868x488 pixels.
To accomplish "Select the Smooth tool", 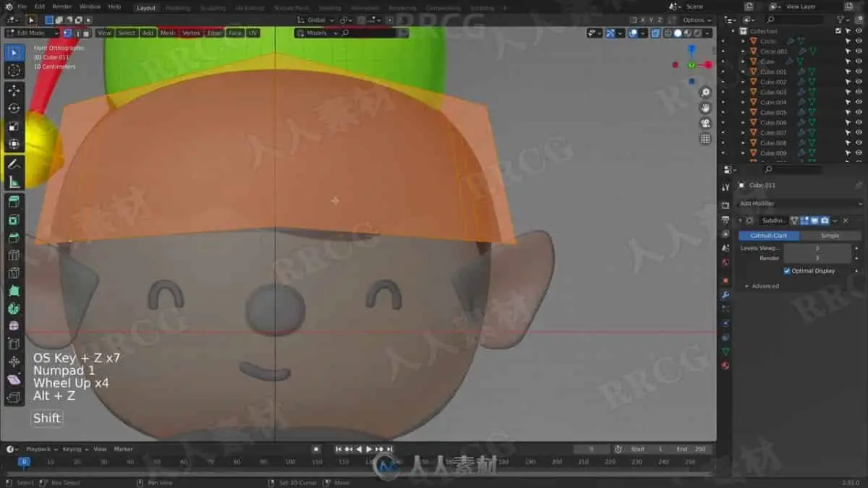I will click(14, 326).
